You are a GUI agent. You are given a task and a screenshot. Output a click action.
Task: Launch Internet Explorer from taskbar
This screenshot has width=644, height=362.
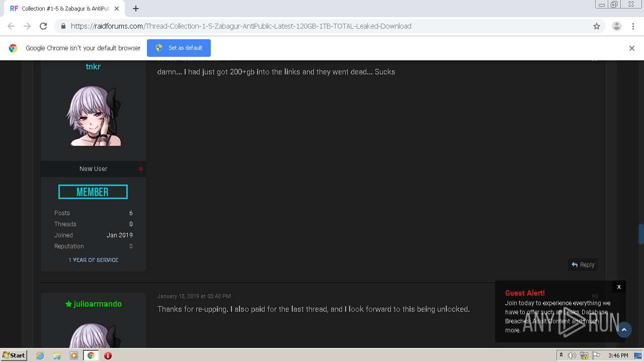[40, 355]
